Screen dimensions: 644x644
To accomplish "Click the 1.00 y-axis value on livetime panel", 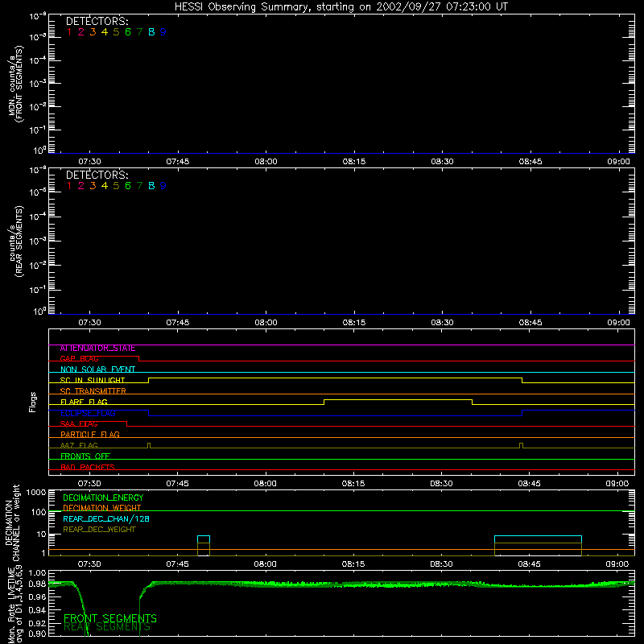I will click(x=37, y=573).
